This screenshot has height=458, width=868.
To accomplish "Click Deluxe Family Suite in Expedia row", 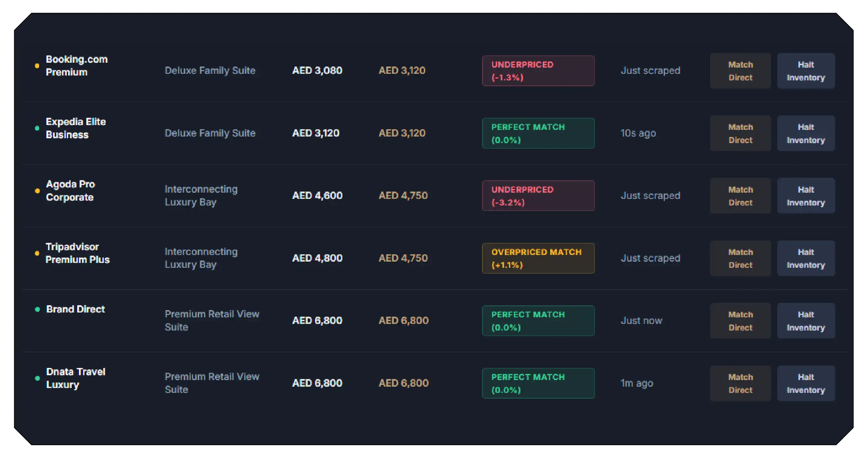I will (x=210, y=133).
